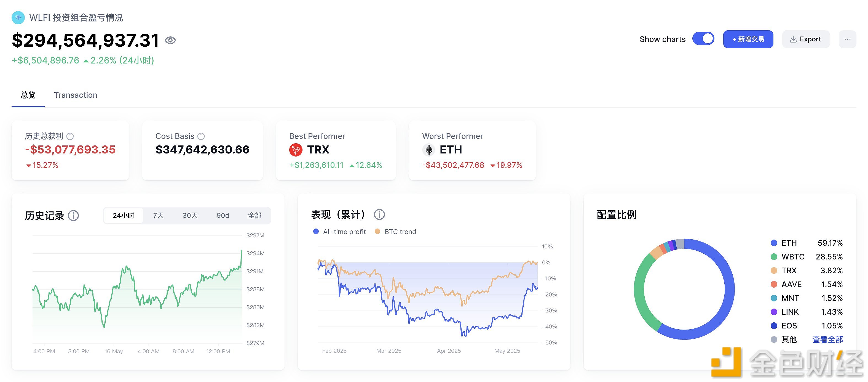Viewport: 868px width, 382px height.
Task: Open the 历史总获利 info tooltip icon
Action: click(70, 137)
